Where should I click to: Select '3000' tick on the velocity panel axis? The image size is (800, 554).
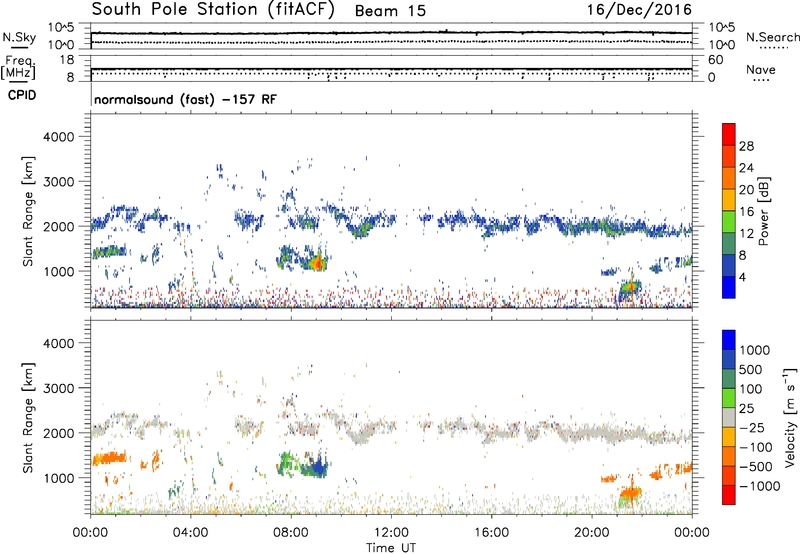click(x=59, y=388)
